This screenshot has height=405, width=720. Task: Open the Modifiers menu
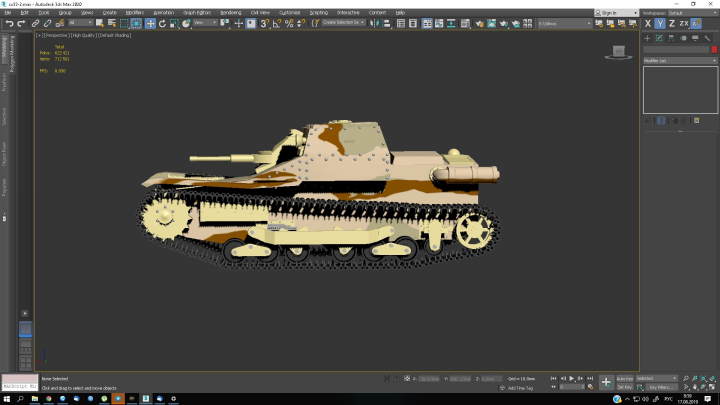pyautogui.click(x=135, y=13)
